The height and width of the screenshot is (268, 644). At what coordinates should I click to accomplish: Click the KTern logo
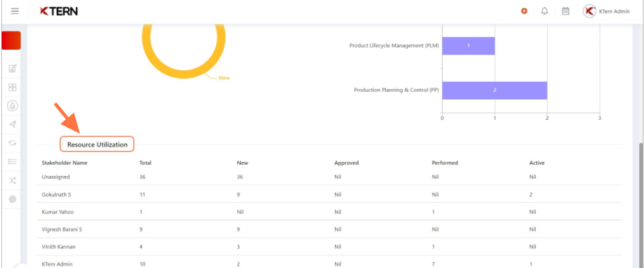pos(59,11)
